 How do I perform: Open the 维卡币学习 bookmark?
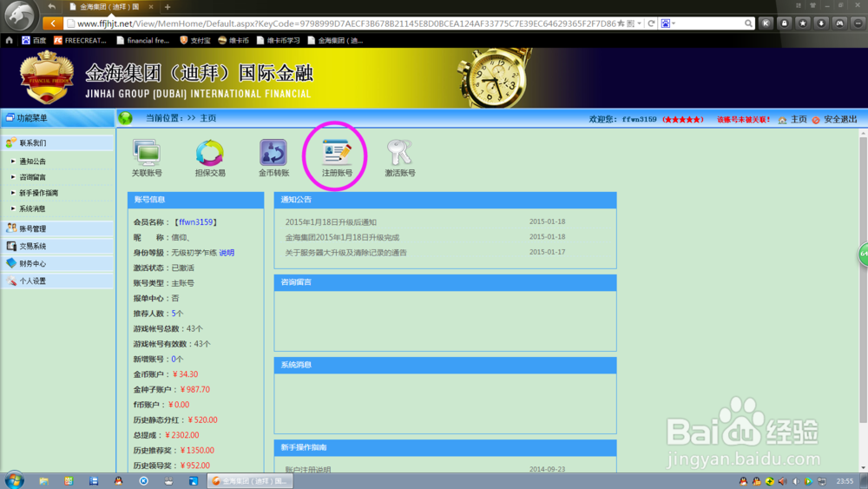(279, 41)
